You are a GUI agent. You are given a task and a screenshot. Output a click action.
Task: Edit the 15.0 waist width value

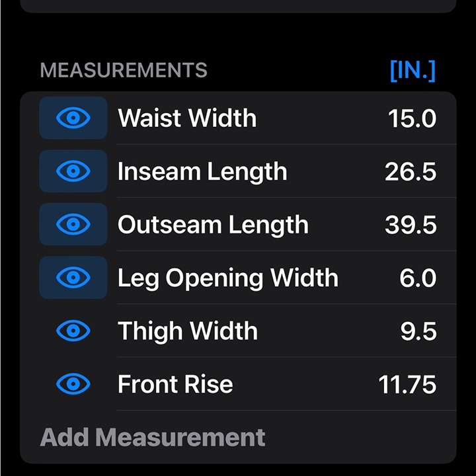point(413,118)
